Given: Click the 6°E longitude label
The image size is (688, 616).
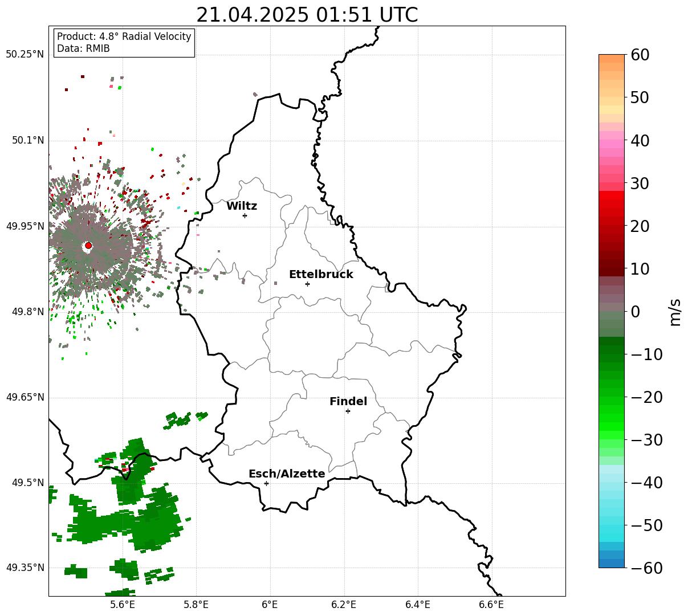Looking at the screenshot, I should click(x=270, y=605).
